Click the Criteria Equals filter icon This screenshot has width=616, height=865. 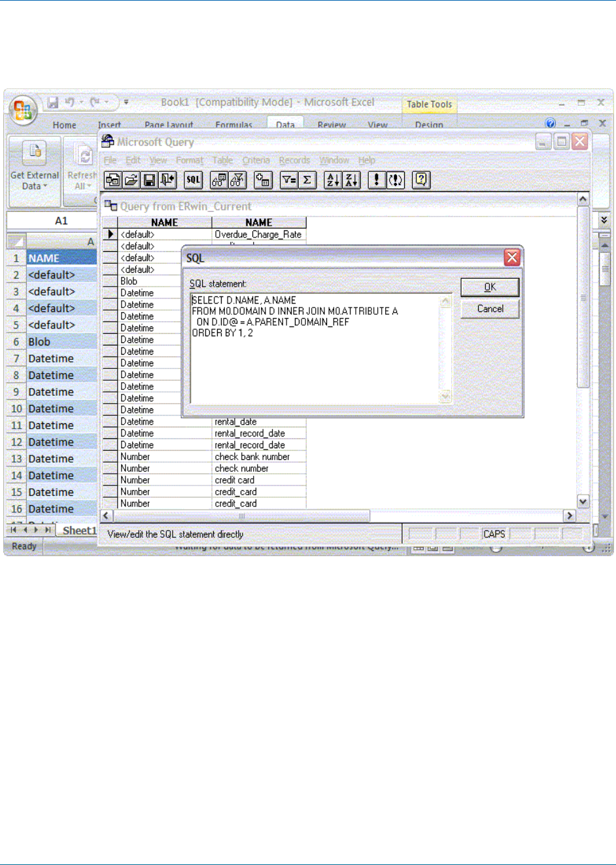(288, 180)
